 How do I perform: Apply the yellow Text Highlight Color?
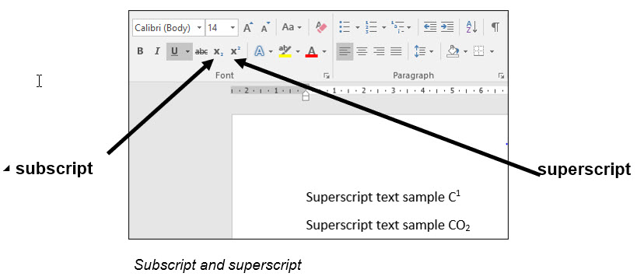click(x=285, y=51)
